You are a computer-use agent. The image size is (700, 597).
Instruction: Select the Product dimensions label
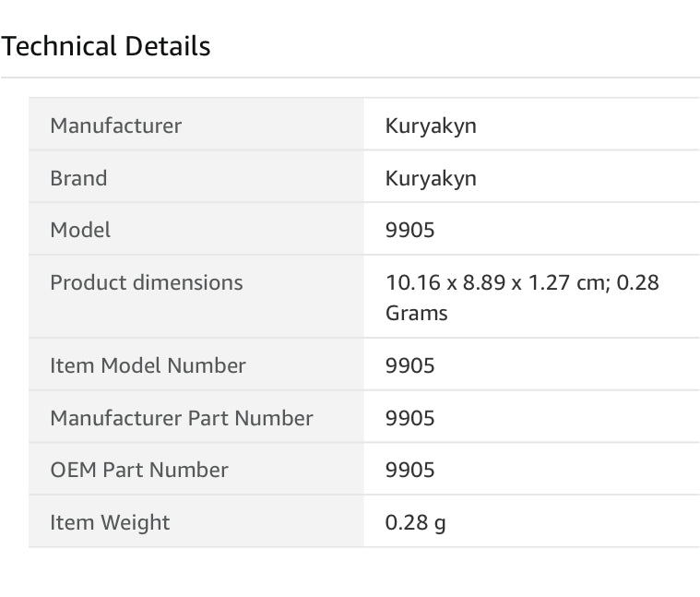tap(147, 282)
